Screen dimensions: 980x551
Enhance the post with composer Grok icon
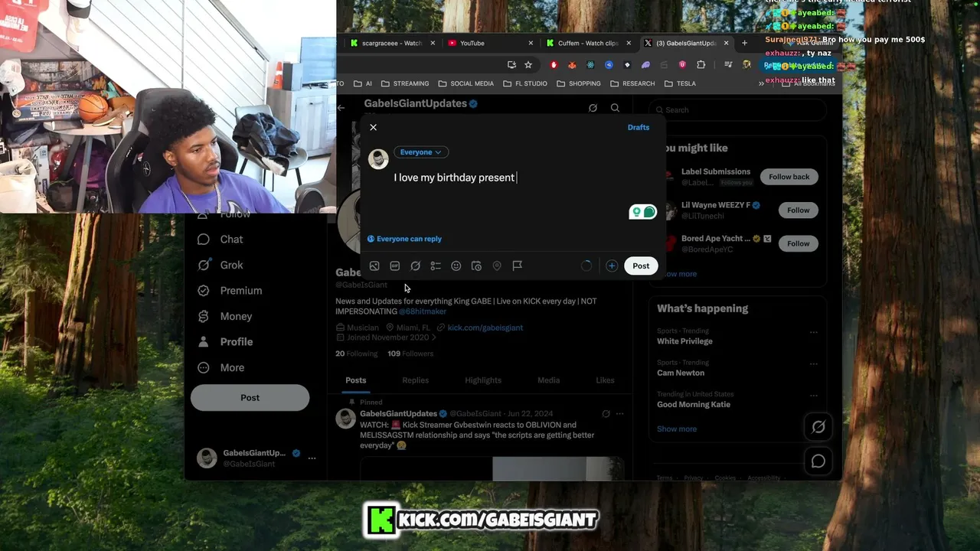(x=416, y=266)
